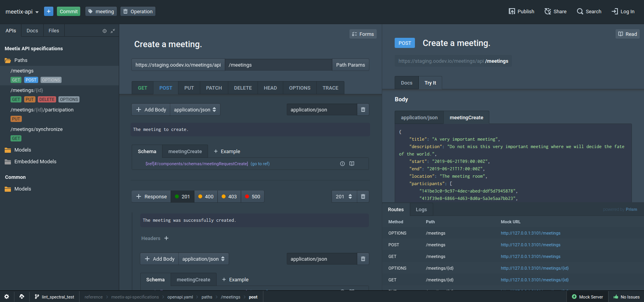The height and width of the screenshot is (302, 644).
Task: Click the validation info icon in schema ref row
Action: point(342,164)
